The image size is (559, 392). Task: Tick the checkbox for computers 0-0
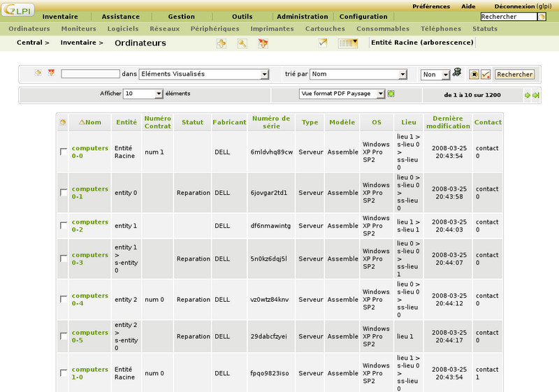tap(64, 152)
